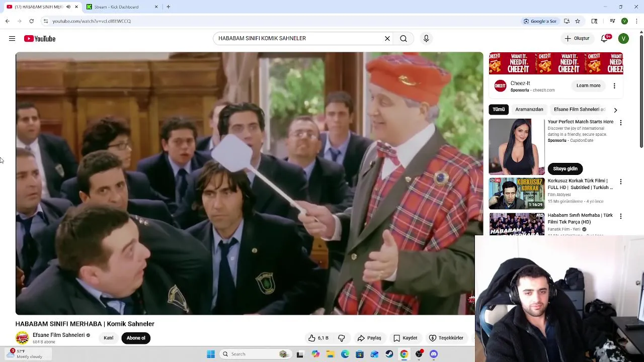The image size is (644, 362).
Task: Open Cheez-It banner advertisement
Action: [x=556, y=63]
